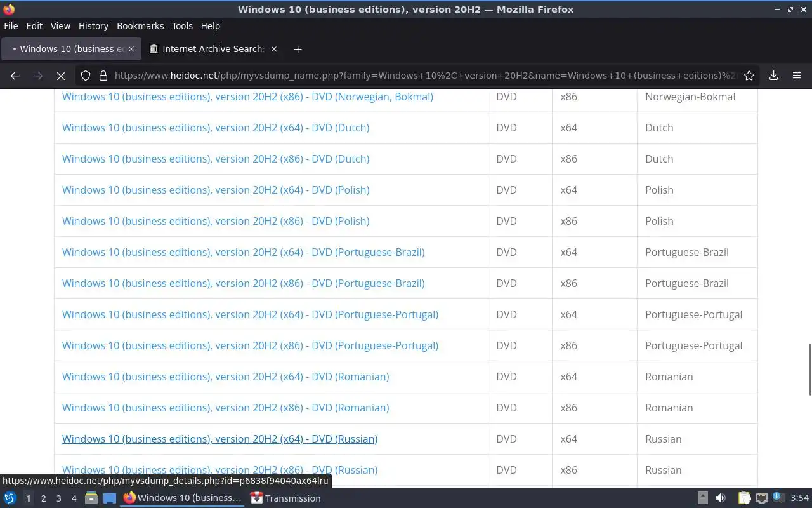Image resolution: width=812 pixels, height=508 pixels.
Task: Focus the Firefox window in the taskbar
Action: click(x=183, y=498)
